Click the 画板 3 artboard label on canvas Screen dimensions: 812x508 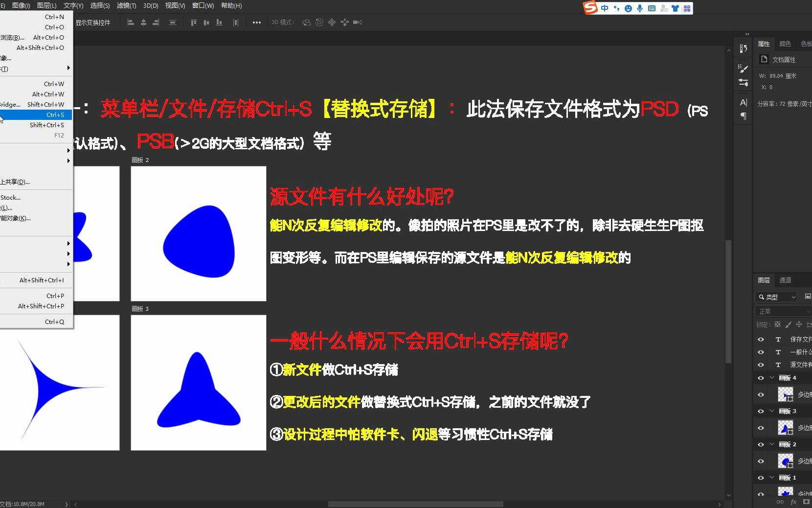click(x=140, y=309)
